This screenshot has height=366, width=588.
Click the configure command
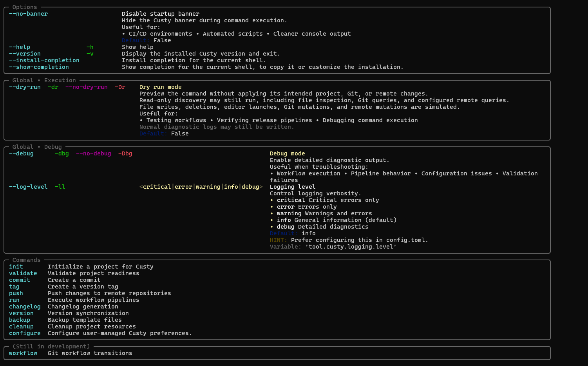pyautogui.click(x=25, y=333)
